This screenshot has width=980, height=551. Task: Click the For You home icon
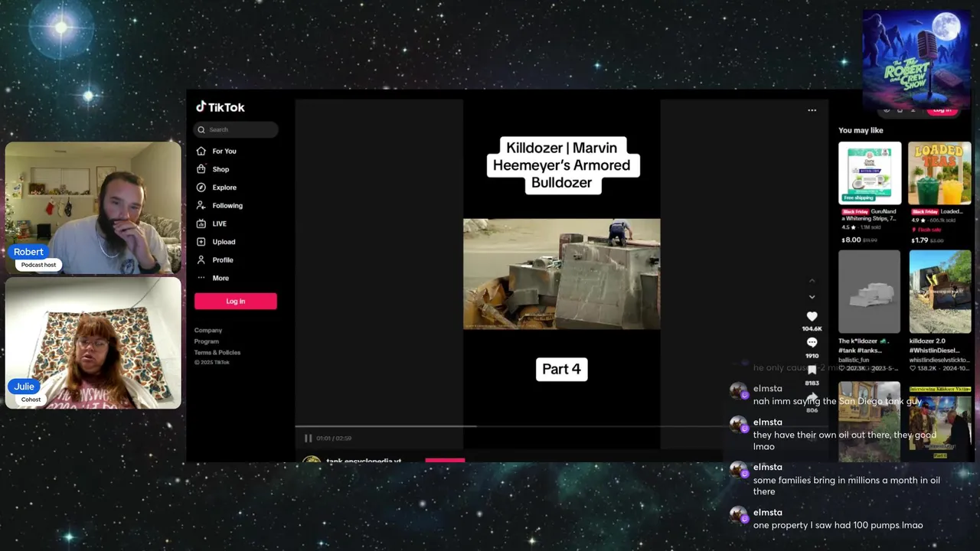coord(201,152)
